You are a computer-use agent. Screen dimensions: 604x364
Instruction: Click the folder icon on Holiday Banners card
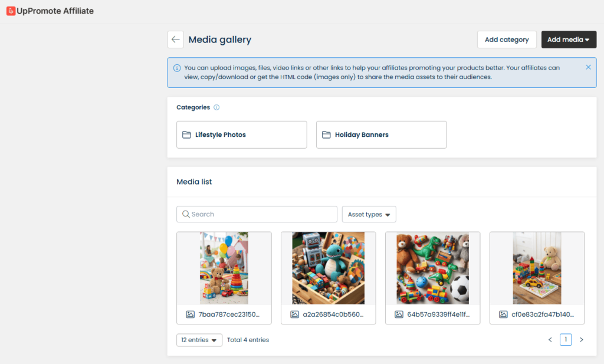coord(327,135)
